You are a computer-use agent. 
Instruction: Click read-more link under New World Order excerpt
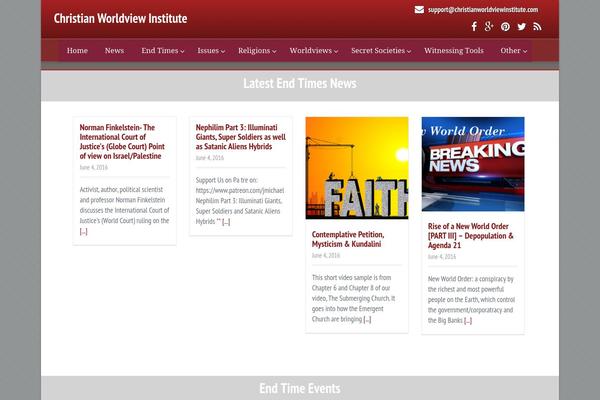pyautogui.click(x=468, y=321)
